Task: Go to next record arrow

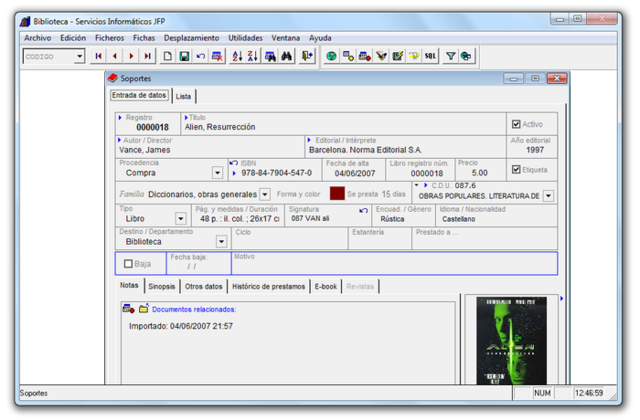Action: (131, 56)
